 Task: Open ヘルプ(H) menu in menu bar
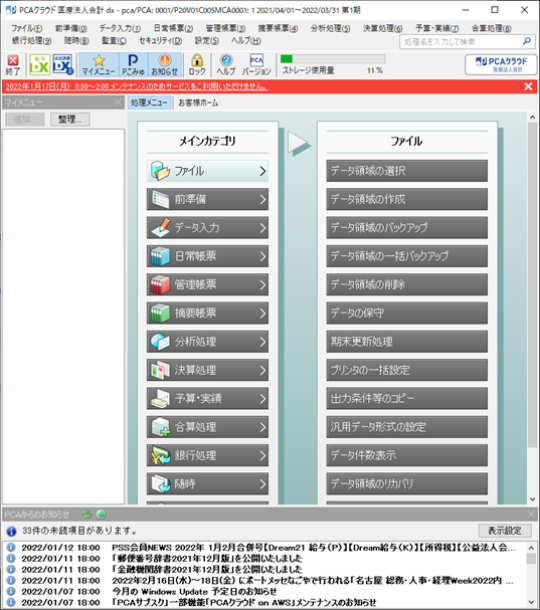[x=246, y=40]
